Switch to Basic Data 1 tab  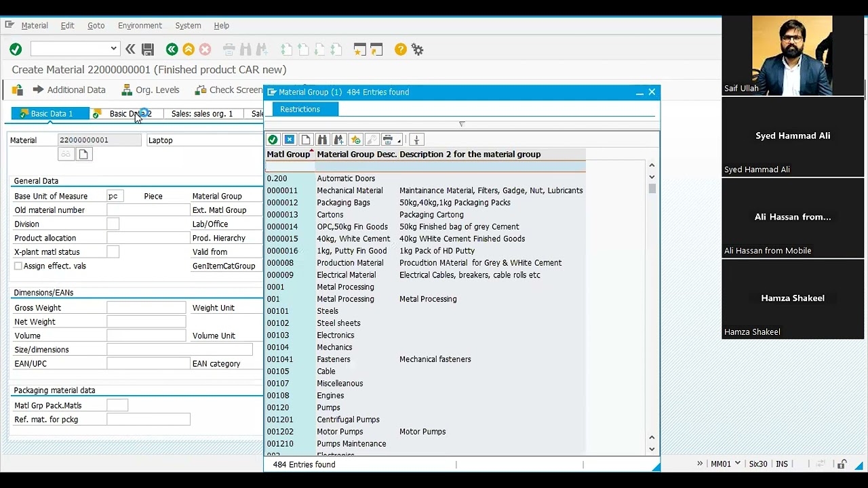click(50, 114)
